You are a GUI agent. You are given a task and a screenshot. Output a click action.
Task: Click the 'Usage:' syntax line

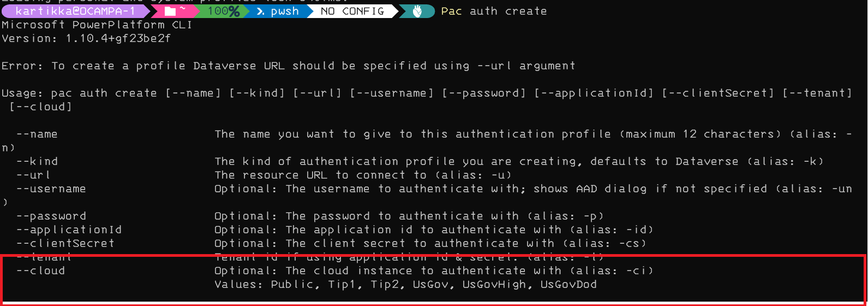[x=426, y=93]
